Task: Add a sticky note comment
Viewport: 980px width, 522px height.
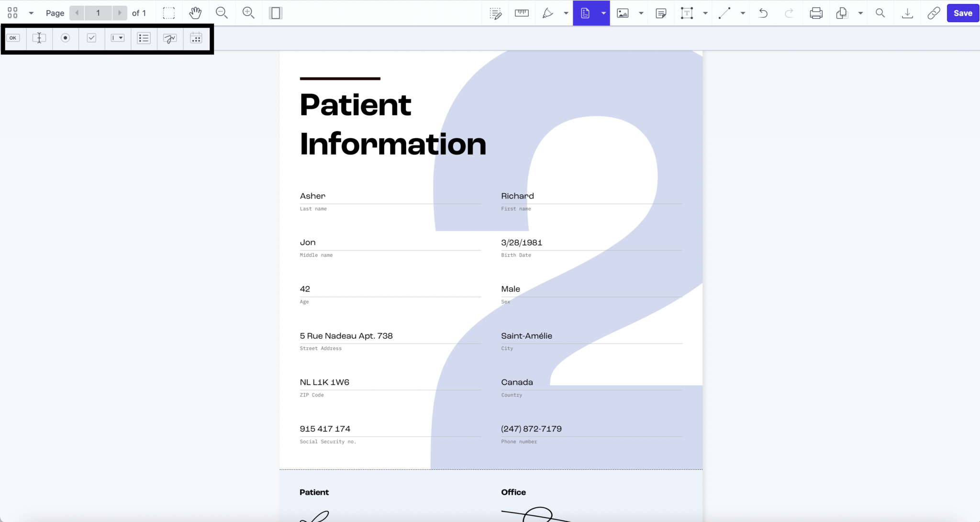Action: coord(661,13)
